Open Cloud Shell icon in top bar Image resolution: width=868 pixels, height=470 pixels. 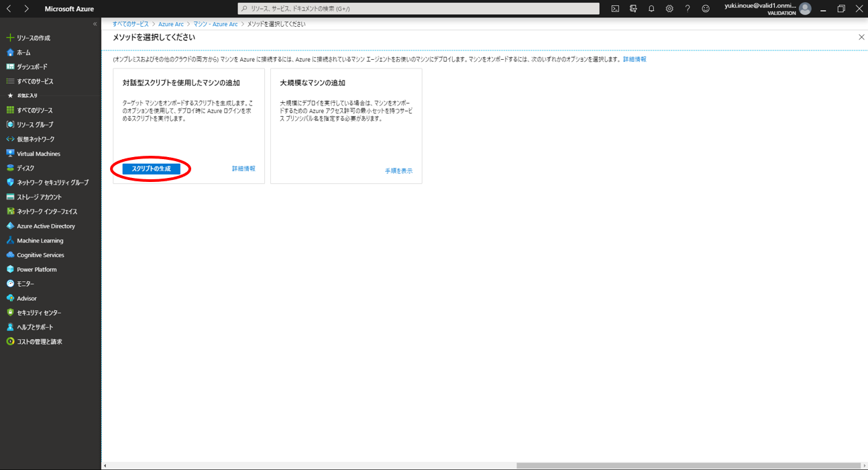[x=615, y=9]
